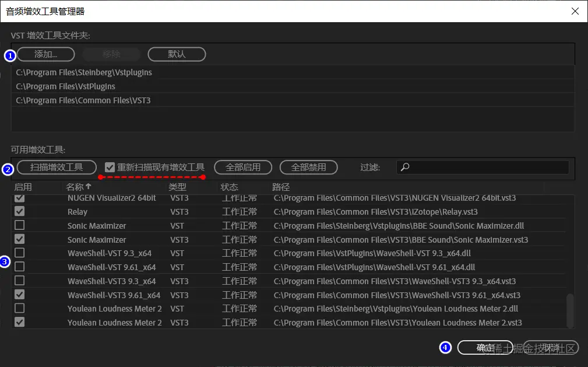Click the 添加... button

46,54
